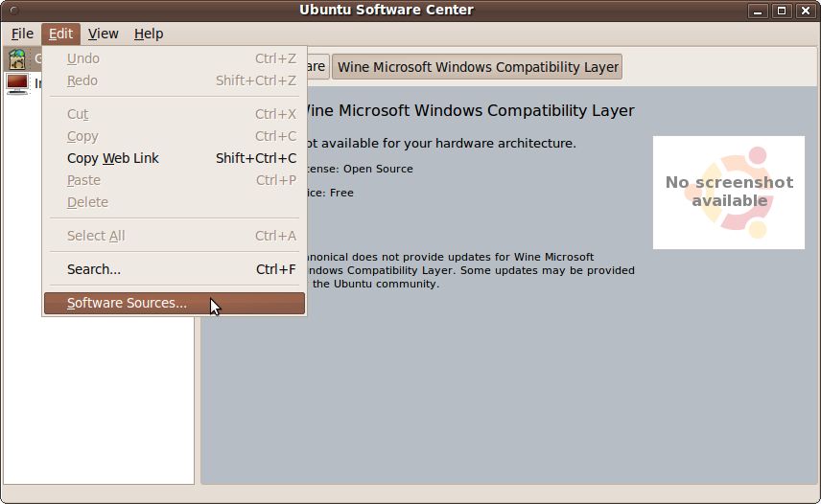Click the No screenshot available thumbnail
Screen dimensions: 821x504
728,193
